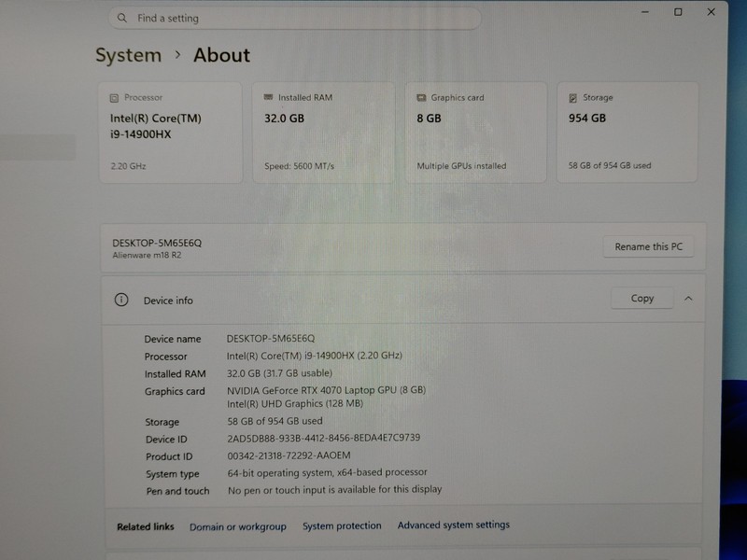Click the About page heading
The width and height of the screenshot is (747, 560).
point(221,55)
